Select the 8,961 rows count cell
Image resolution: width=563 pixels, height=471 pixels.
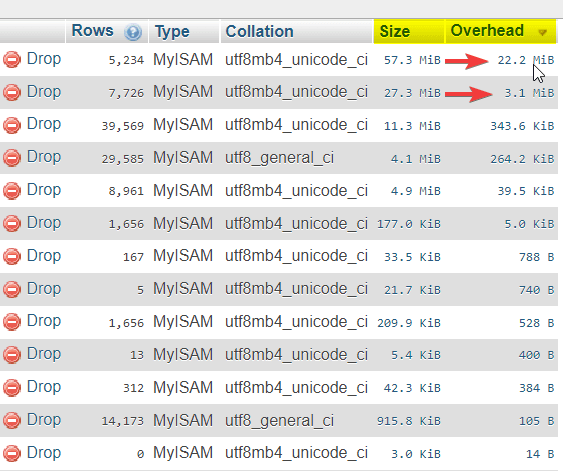pos(126,191)
